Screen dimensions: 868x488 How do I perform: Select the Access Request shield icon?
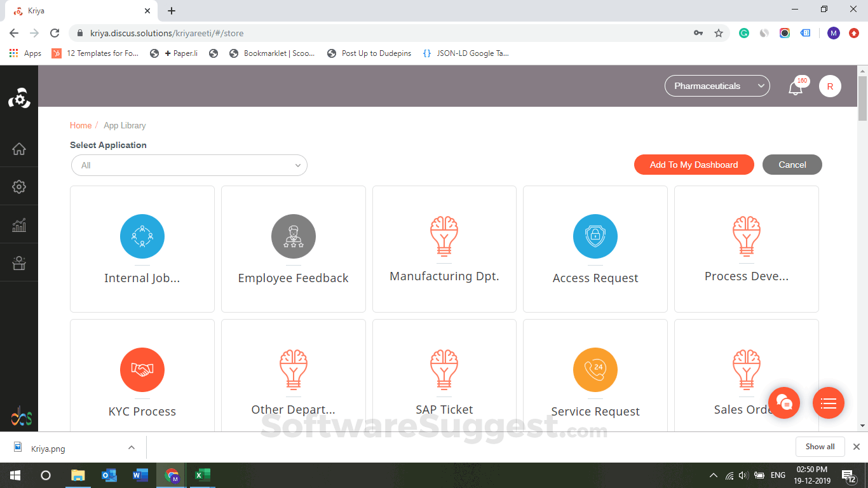pos(595,236)
